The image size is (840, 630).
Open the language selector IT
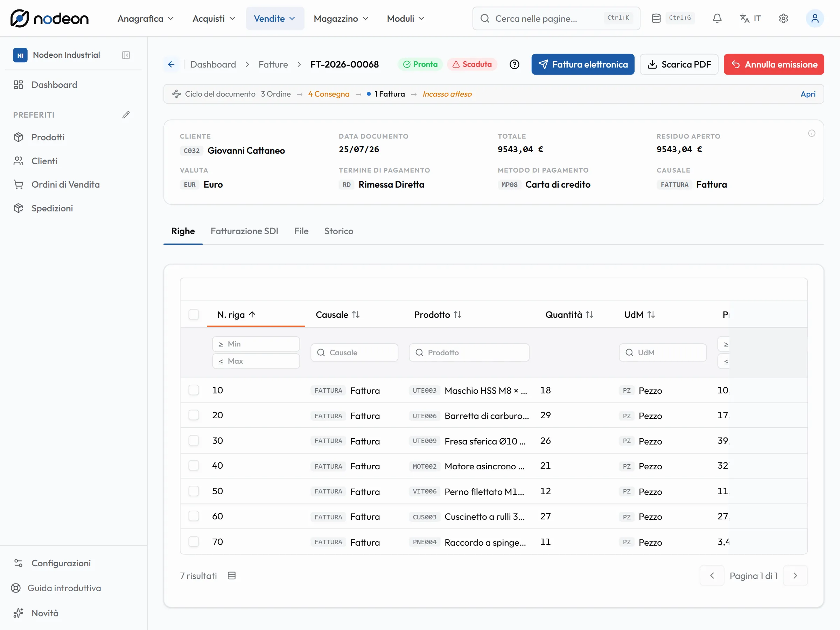tap(750, 18)
